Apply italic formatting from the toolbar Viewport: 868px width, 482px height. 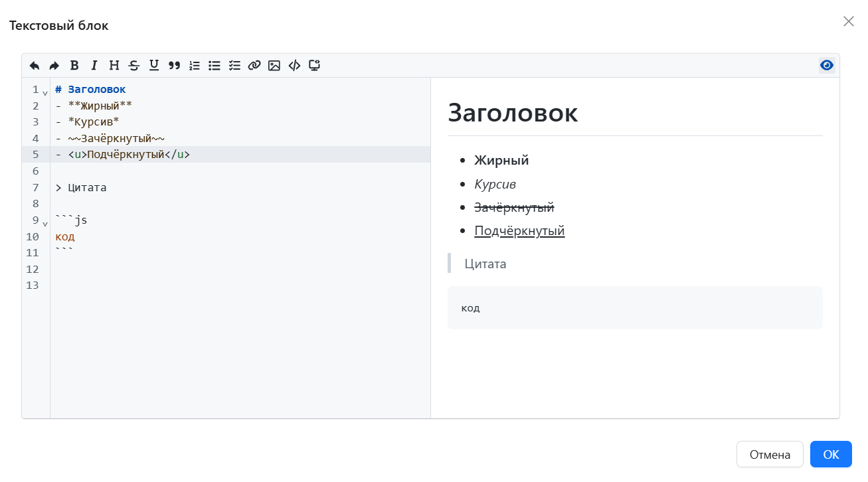point(94,65)
